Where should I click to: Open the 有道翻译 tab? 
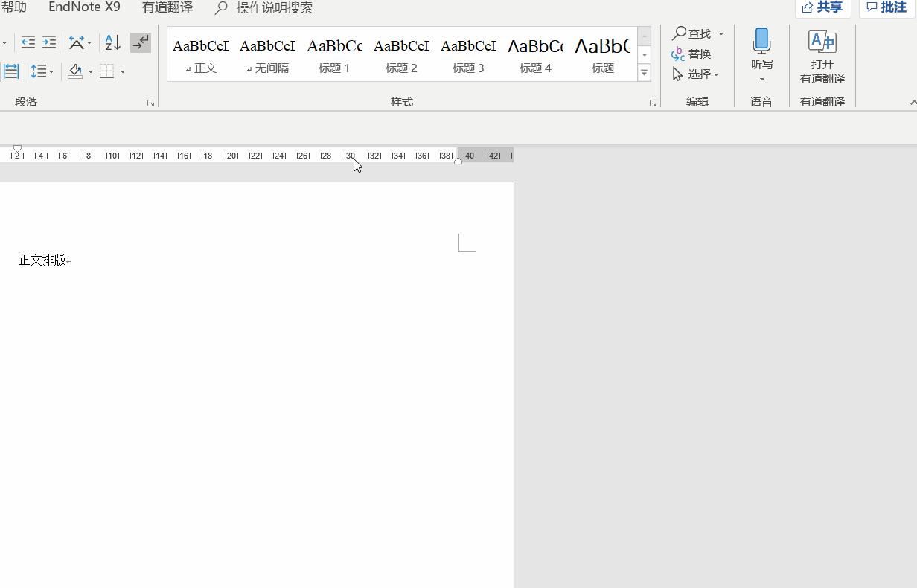(167, 7)
